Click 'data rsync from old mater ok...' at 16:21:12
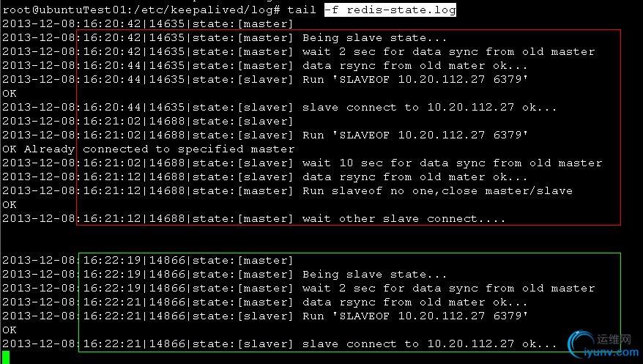The height and width of the screenshot is (364, 643). pyautogui.click(x=415, y=177)
